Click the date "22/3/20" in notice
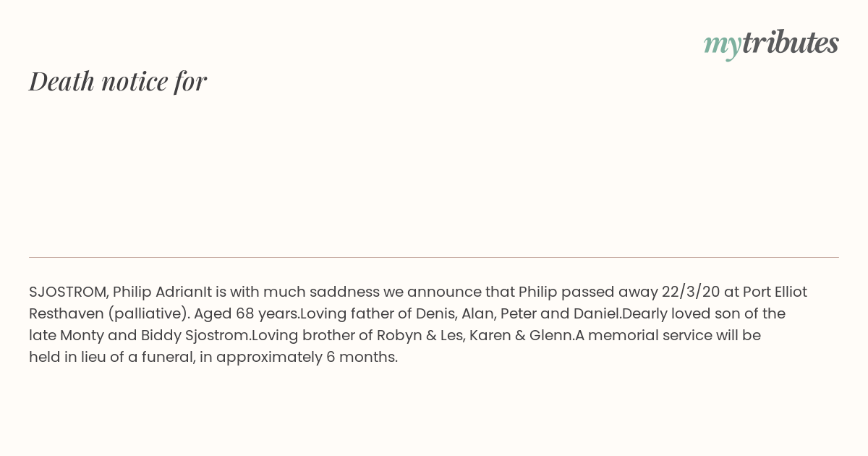The height and width of the screenshot is (456, 868). point(691,292)
